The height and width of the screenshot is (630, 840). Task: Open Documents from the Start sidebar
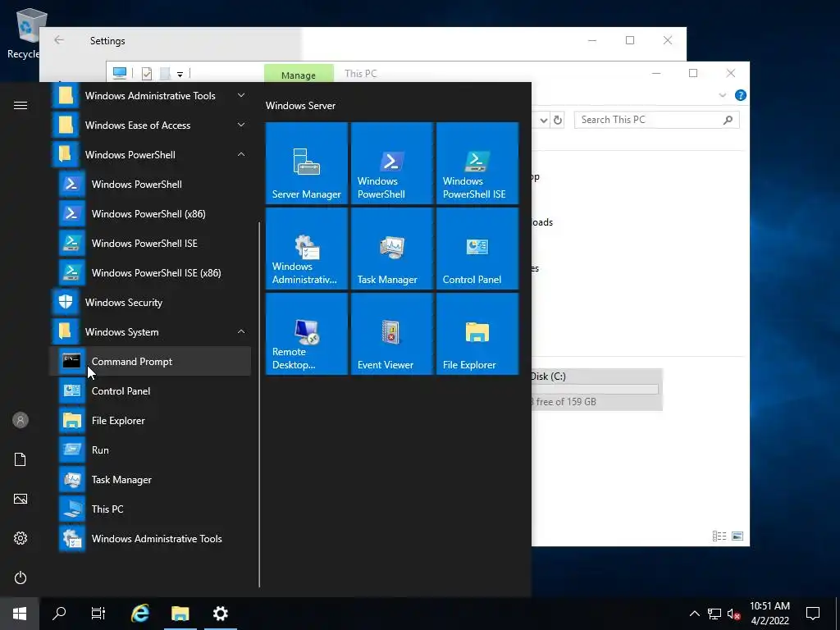click(21, 459)
